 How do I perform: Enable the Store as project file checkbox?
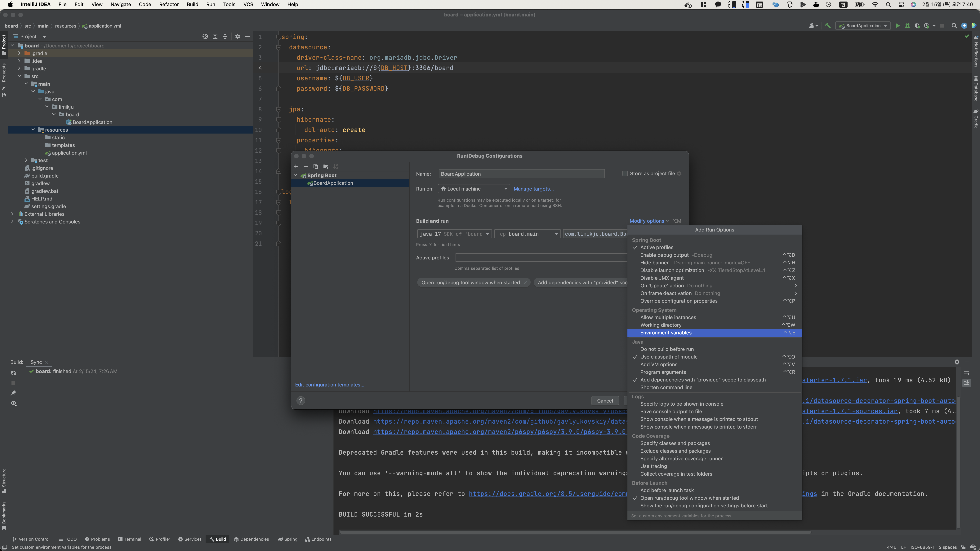click(625, 173)
